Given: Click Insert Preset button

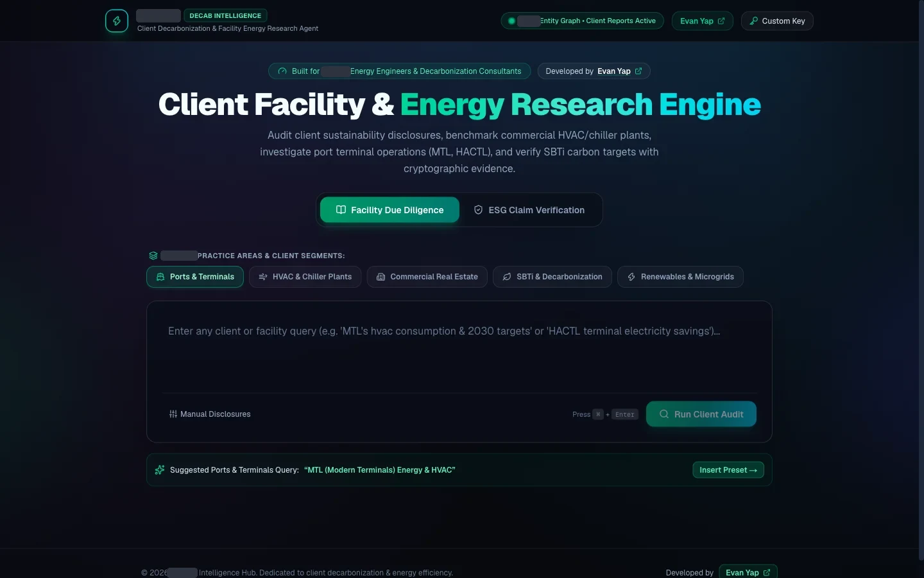Looking at the screenshot, I should point(728,470).
